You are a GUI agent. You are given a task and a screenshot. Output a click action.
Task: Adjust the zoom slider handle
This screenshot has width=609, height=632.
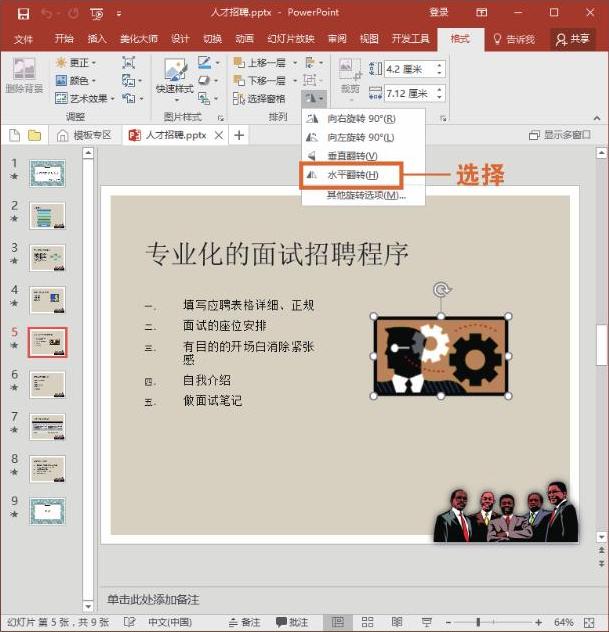(478, 622)
